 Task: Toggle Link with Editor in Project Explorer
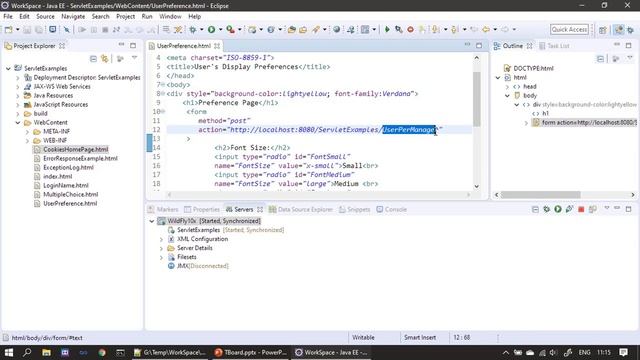[105, 59]
